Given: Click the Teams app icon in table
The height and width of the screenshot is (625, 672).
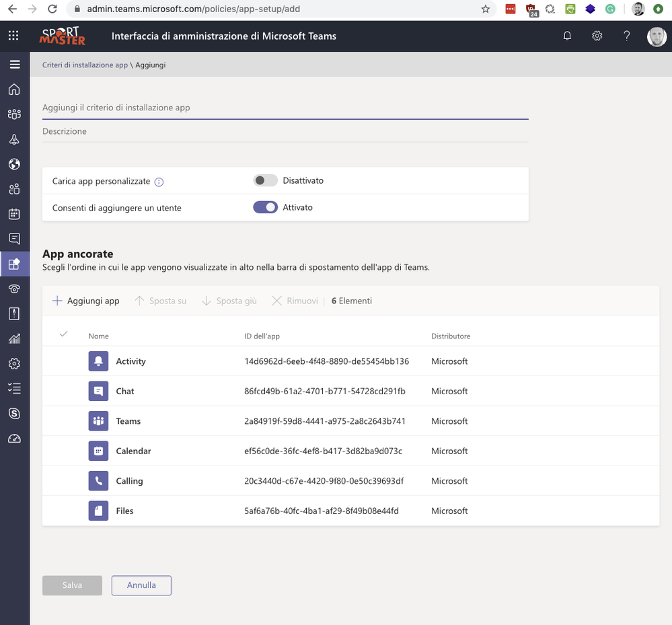Looking at the screenshot, I should coord(98,421).
